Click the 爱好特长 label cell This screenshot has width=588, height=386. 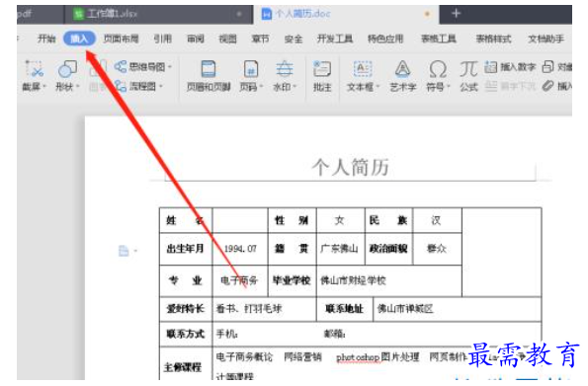click(186, 309)
